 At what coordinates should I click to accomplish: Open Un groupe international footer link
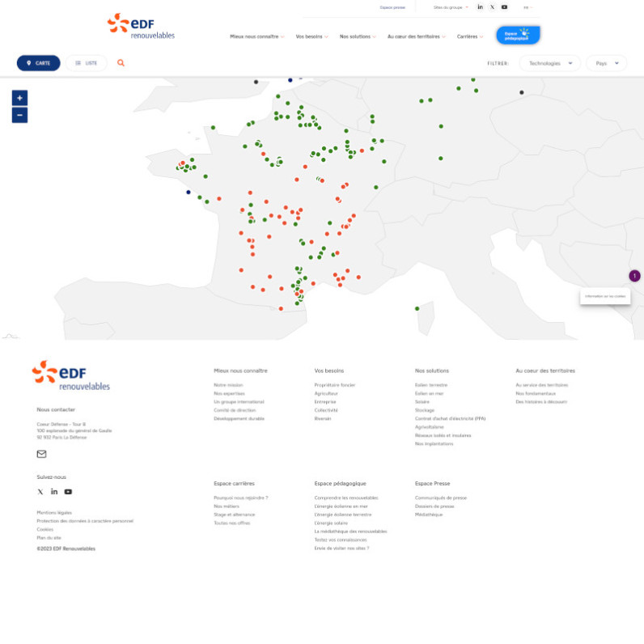click(x=239, y=402)
